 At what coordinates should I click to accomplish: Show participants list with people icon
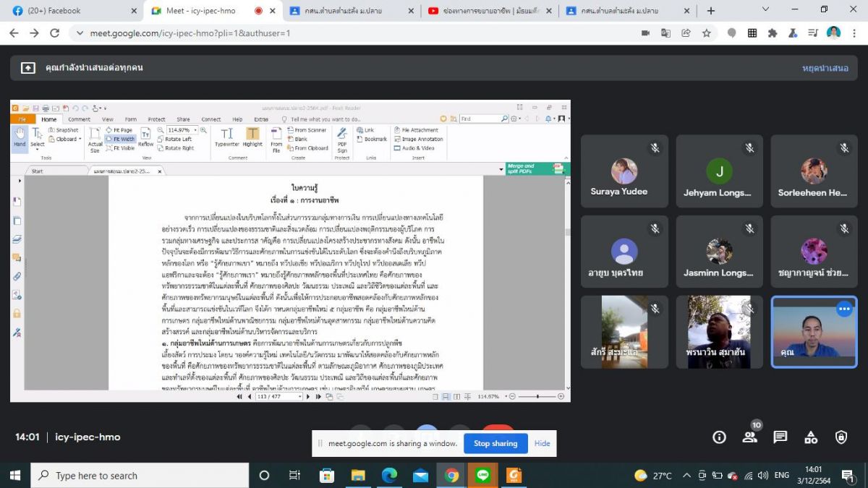coord(749,437)
